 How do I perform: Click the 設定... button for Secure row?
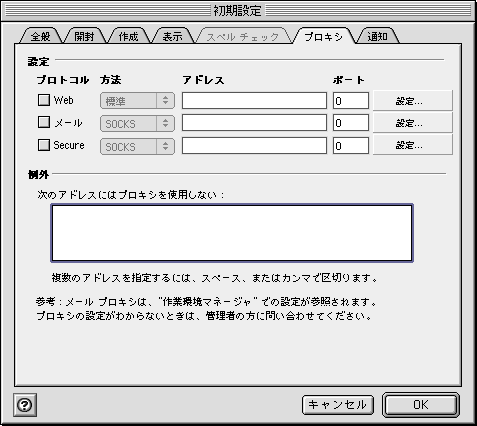(x=413, y=145)
